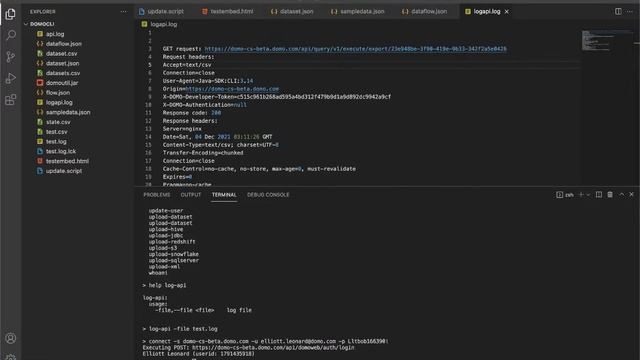Select the zsh terminal indicator
The height and width of the screenshot is (360, 640).
[565, 195]
